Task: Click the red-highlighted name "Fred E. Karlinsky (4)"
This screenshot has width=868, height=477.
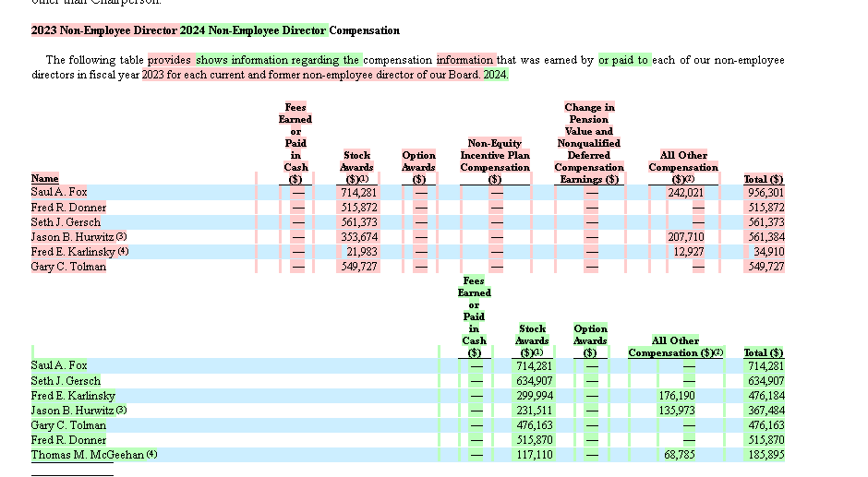Action: [x=79, y=252]
